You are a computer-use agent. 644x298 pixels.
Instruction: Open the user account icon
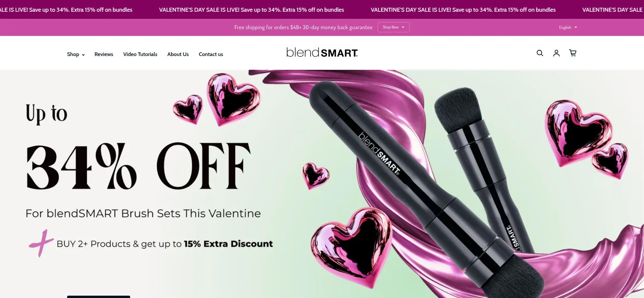click(x=556, y=53)
